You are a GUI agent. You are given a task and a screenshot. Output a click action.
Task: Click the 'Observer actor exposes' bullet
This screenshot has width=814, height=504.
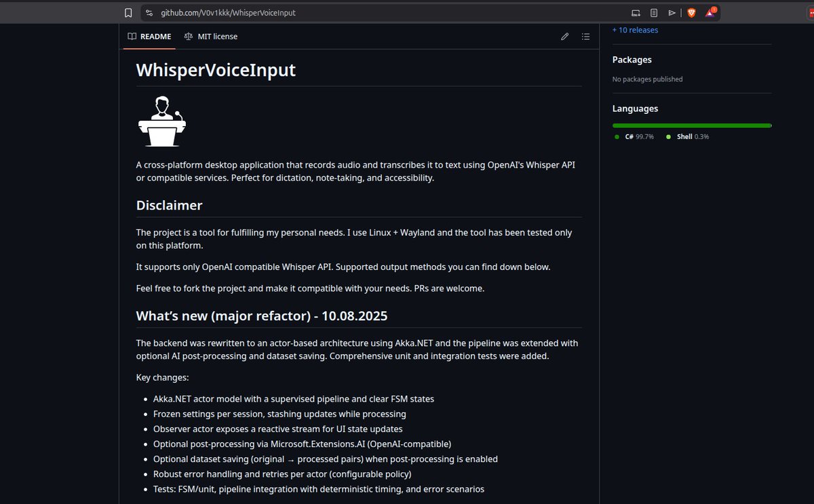277,429
